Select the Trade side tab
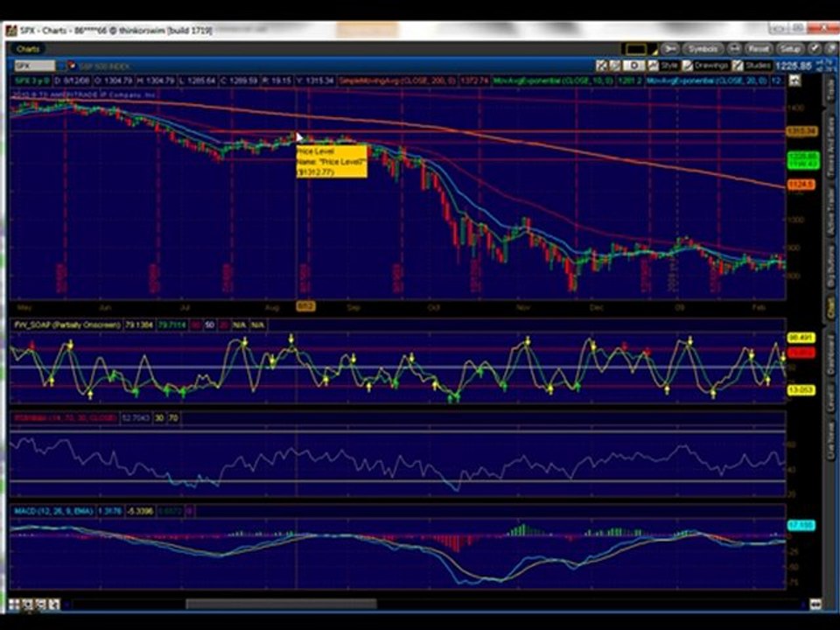The height and width of the screenshot is (630, 840). [x=831, y=91]
